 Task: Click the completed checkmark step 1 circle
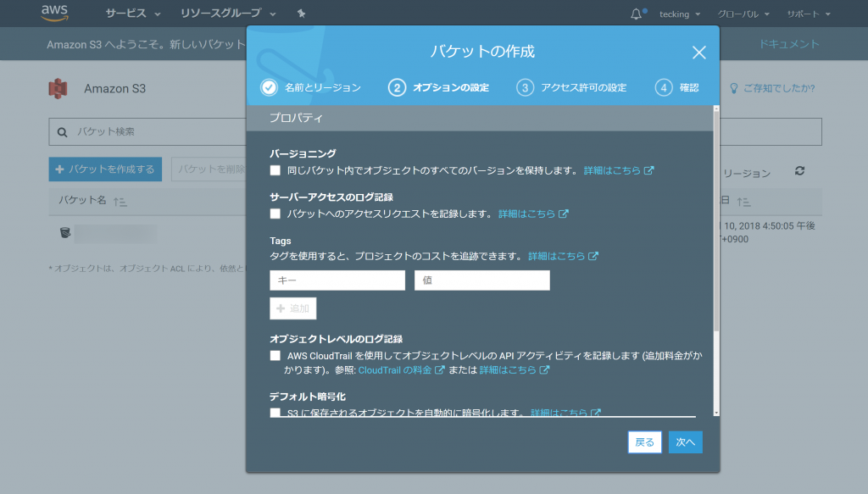pyautogui.click(x=269, y=87)
